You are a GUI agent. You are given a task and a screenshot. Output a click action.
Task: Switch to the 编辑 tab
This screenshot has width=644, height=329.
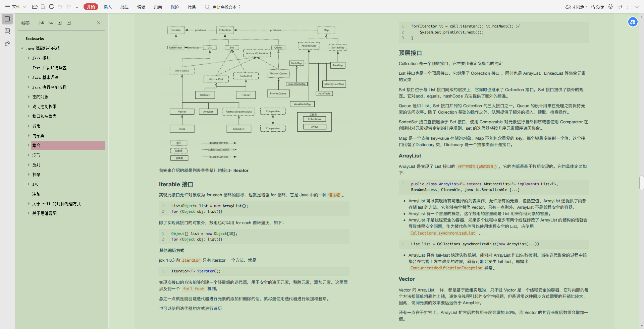[141, 7]
